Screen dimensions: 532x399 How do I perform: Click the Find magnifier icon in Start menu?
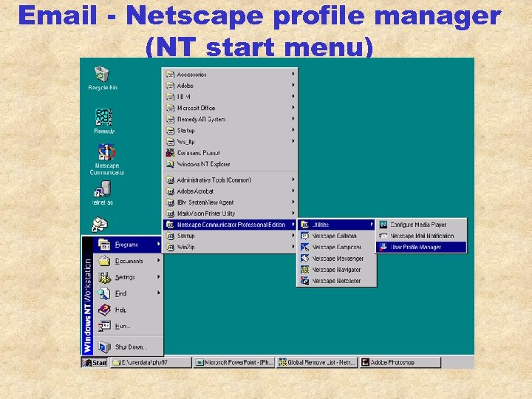pos(104,293)
